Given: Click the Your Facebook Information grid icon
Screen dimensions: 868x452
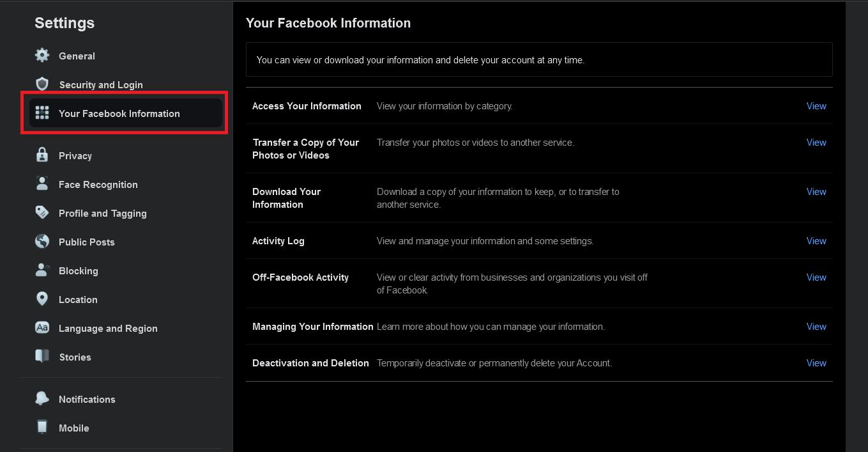Looking at the screenshot, I should point(42,113).
